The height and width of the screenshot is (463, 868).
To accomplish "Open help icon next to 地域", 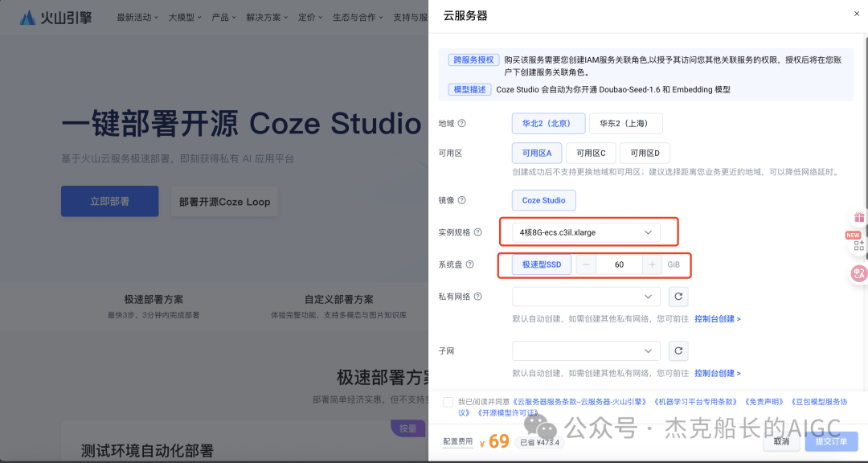I will (461, 124).
